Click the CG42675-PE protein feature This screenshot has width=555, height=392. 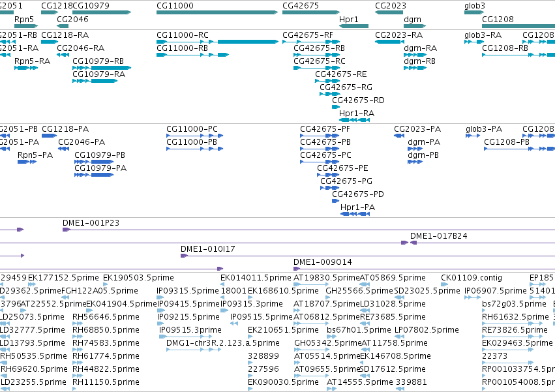328,175
